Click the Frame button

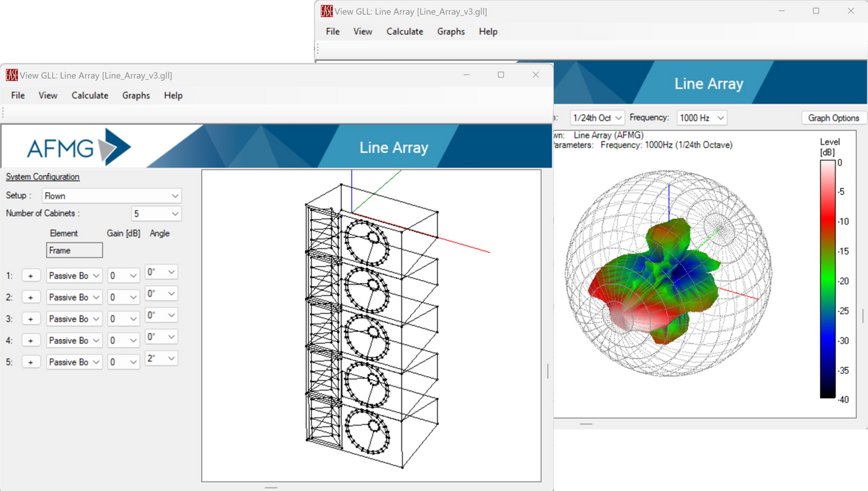(74, 250)
